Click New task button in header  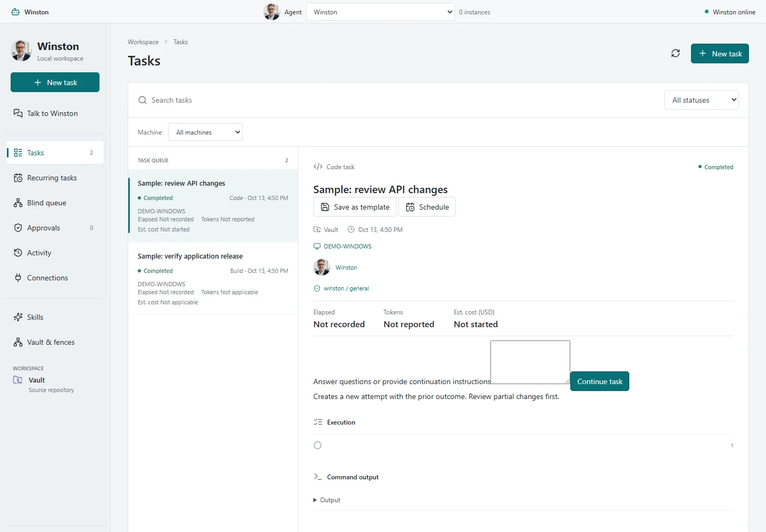click(720, 53)
